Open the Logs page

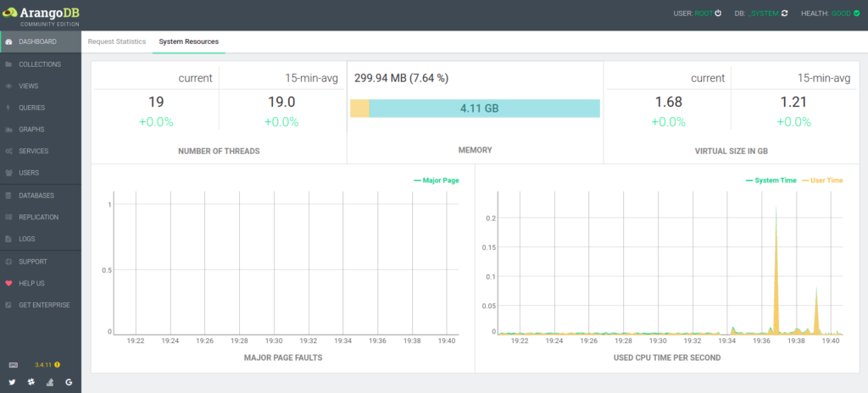(27, 239)
